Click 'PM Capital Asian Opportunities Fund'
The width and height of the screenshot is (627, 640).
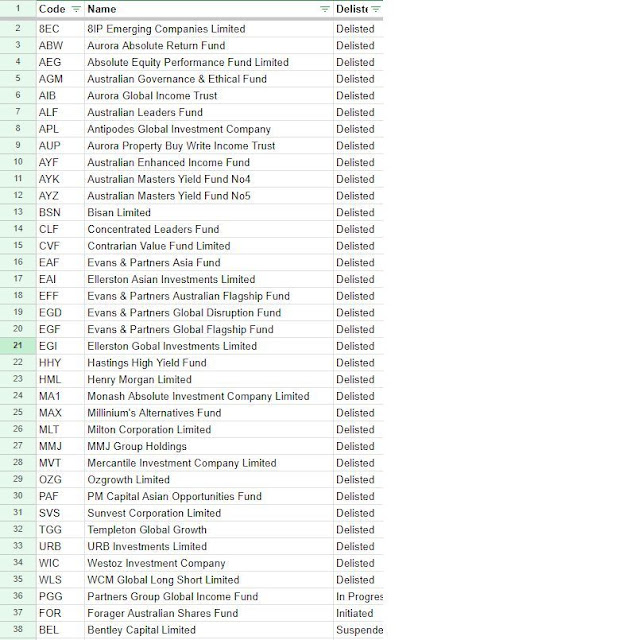tap(209, 497)
